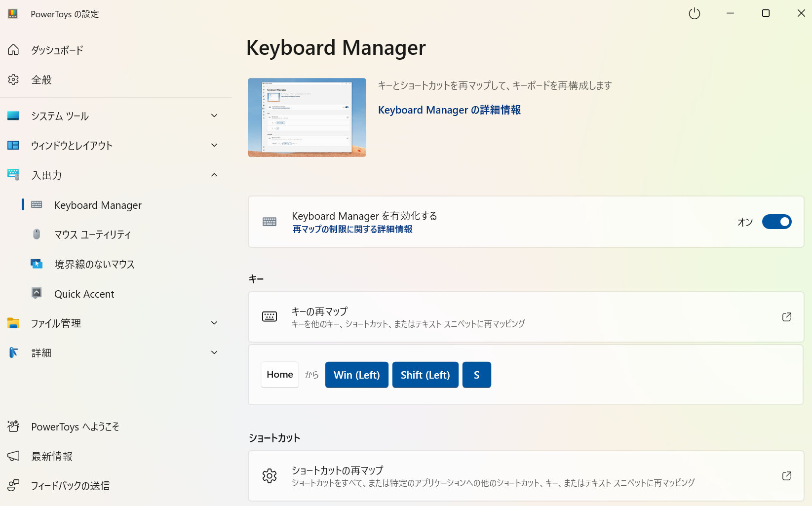The width and height of the screenshot is (812, 506).
Task: Click the Keyboard Manager preview thumbnail
Action: (307, 117)
